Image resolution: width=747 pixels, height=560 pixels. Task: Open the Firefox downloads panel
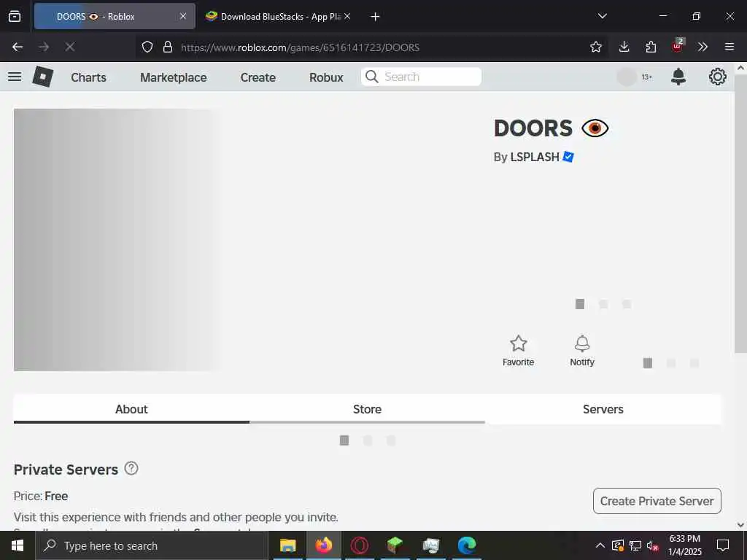tap(624, 47)
